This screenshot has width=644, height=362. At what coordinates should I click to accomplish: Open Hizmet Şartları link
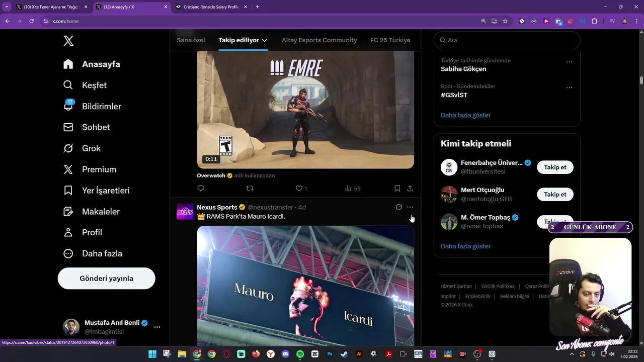456,286
